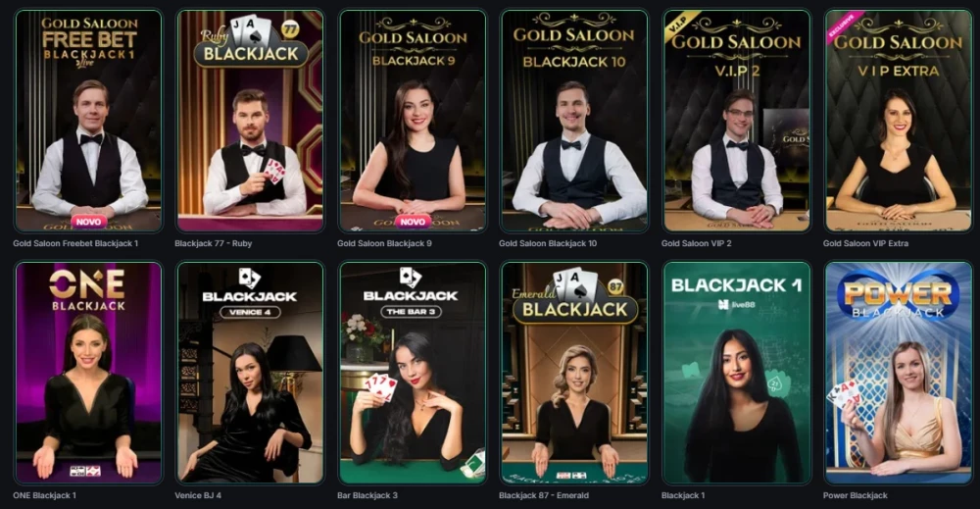Launch Emerald Blackjack 87 table
980x509 pixels.
574,373
